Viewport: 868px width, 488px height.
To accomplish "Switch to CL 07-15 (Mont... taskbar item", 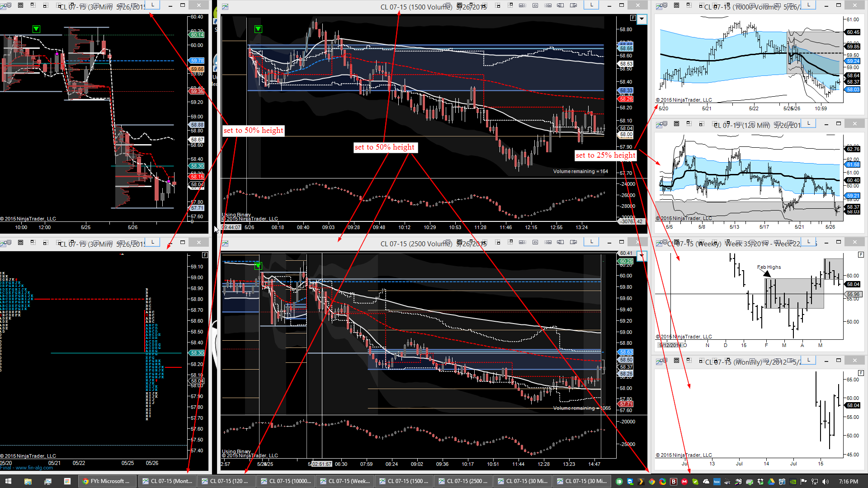I will [167, 481].
